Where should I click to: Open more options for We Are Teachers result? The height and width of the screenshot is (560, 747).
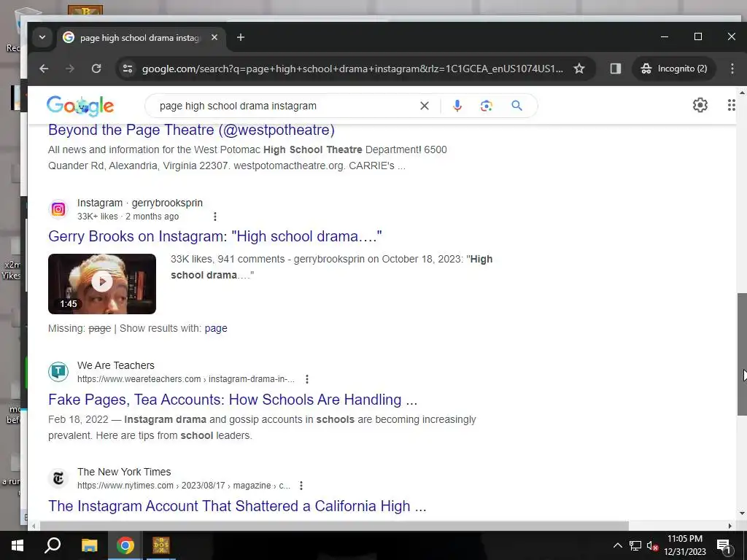pyautogui.click(x=307, y=379)
